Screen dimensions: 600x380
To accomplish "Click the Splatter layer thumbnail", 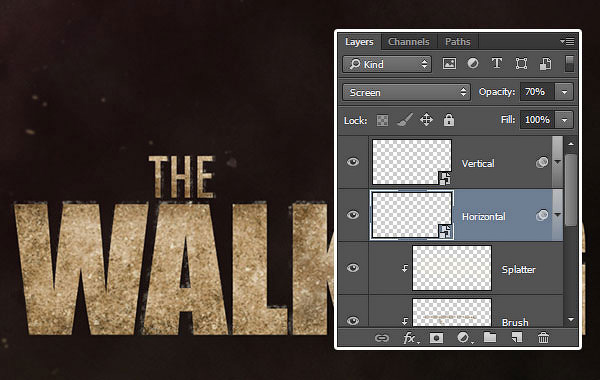I will 452,268.
